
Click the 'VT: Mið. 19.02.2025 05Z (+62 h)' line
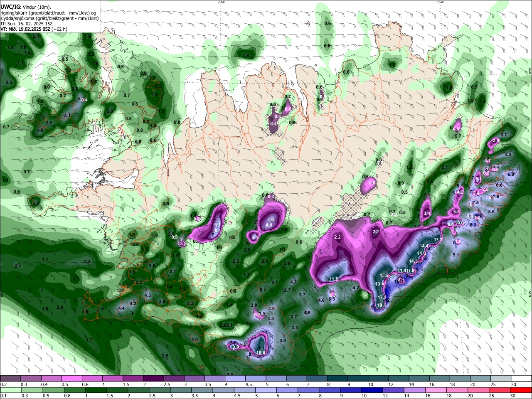(x=34, y=29)
